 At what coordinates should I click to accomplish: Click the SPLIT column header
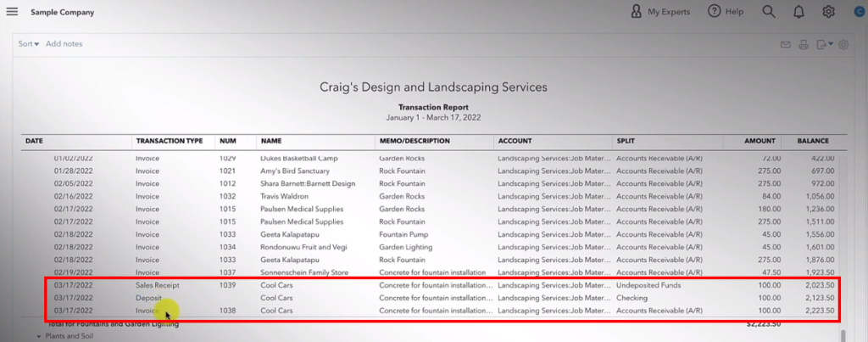tap(626, 142)
